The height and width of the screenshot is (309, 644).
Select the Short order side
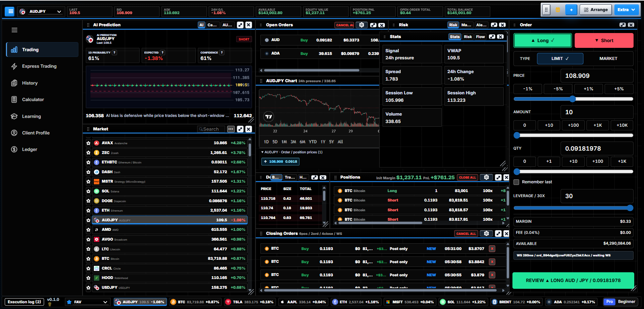pos(604,40)
